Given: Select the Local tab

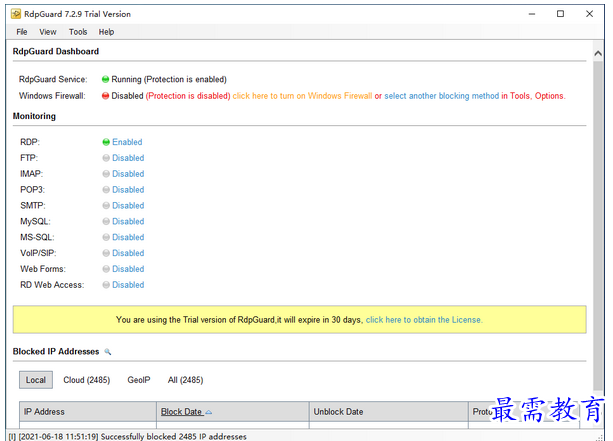Looking at the screenshot, I should point(36,380).
